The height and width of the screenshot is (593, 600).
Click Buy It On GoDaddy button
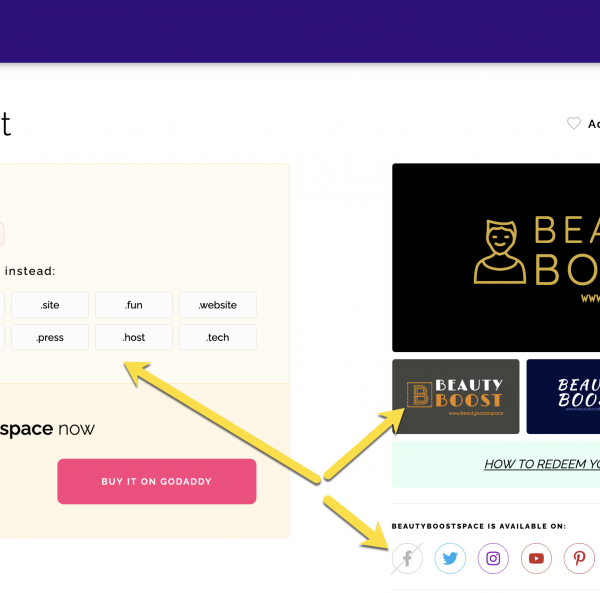pyautogui.click(x=157, y=481)
